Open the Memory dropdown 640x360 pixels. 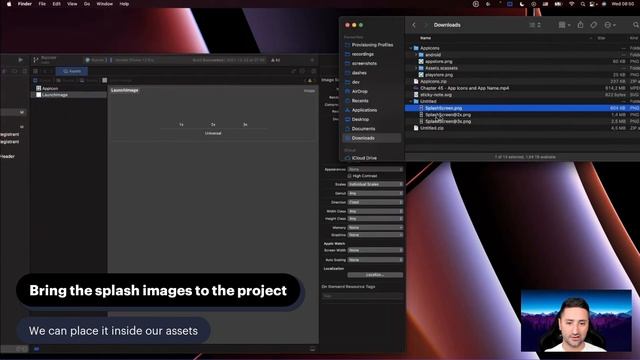[x=375, y=228]
